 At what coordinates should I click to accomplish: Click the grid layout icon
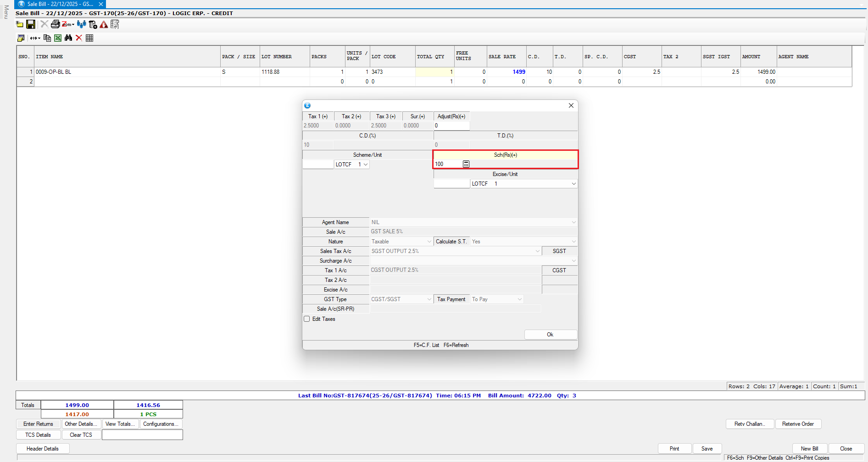(89, 38)
